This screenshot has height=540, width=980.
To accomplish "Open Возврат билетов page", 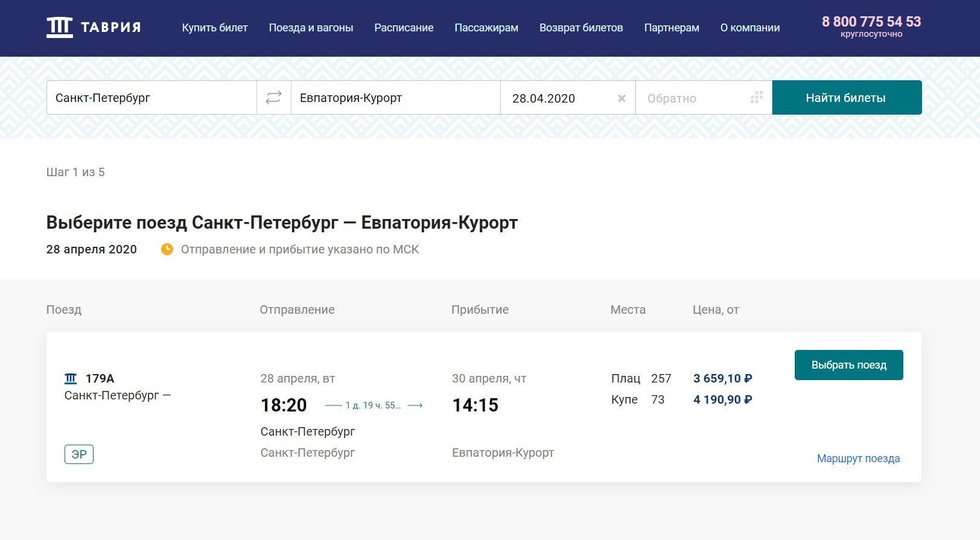I will click(x=581, y=28).
